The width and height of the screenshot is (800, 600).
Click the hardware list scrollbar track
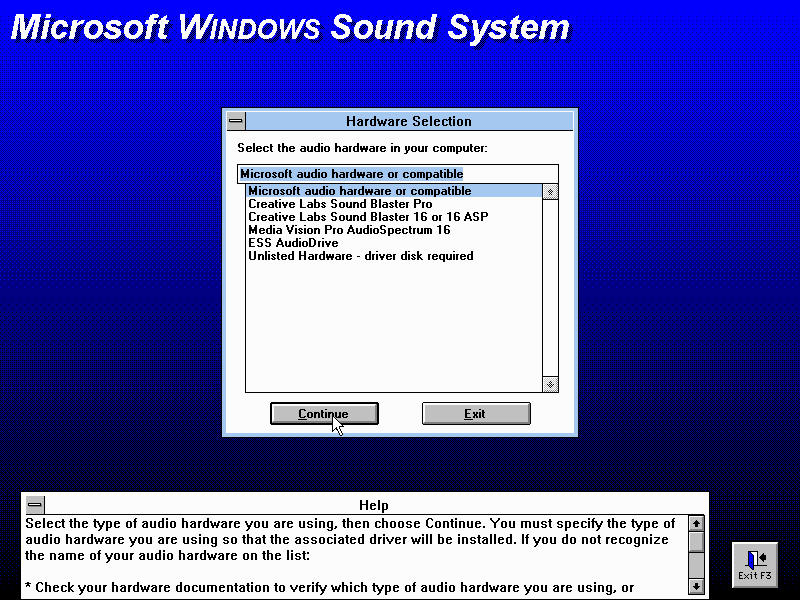coord(550,290)
